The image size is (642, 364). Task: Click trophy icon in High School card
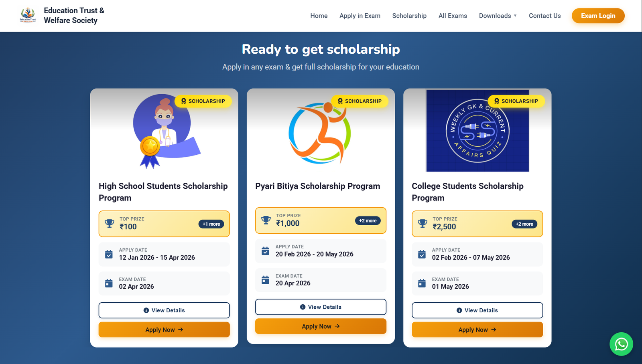pyautogui.click(x=110, y=223)
